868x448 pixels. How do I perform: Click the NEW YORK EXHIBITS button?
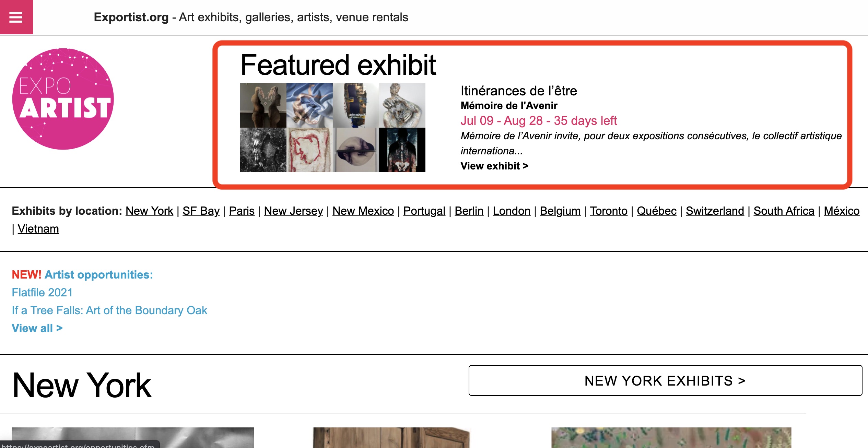(665, 381)
